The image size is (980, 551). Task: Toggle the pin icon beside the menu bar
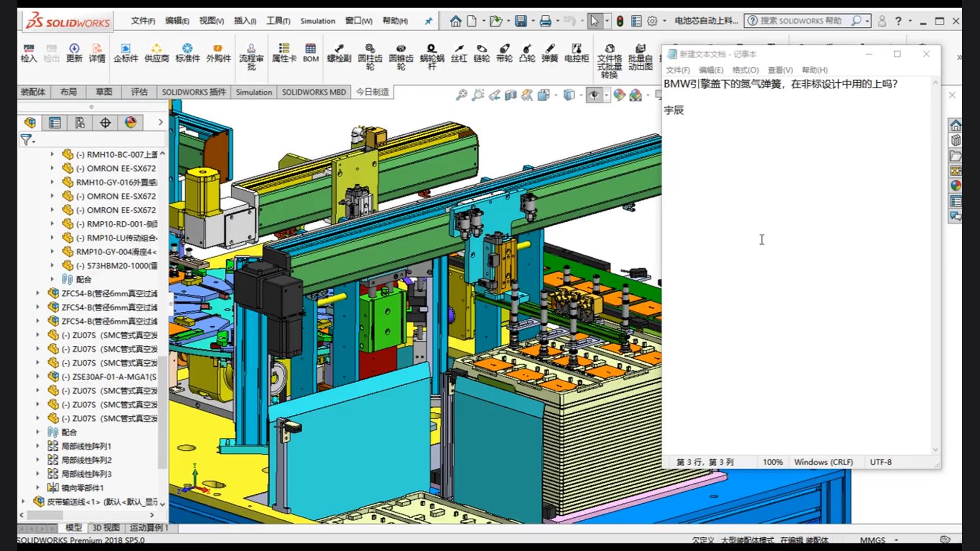[x=428, y=21]
